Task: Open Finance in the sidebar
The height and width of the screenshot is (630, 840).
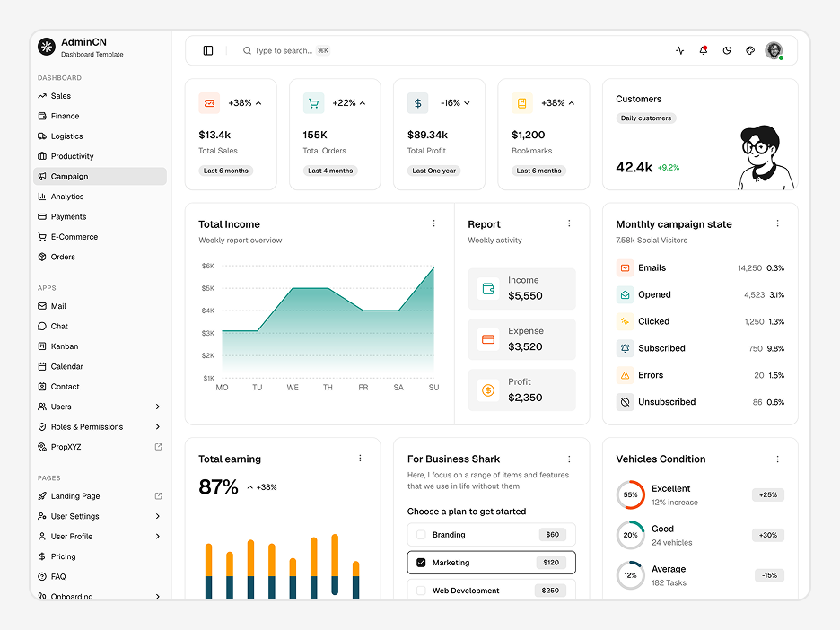Action: 100,116
